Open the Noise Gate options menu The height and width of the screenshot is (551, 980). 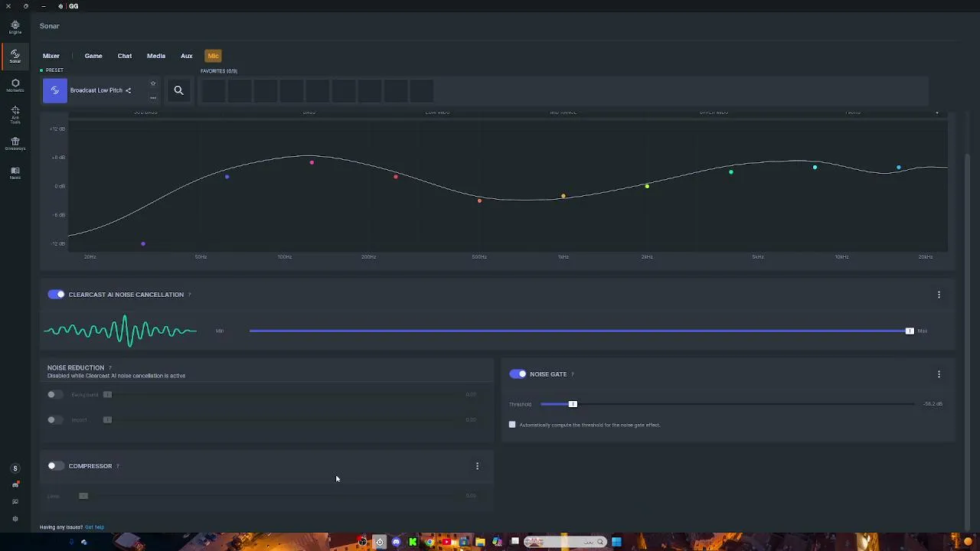[x=939, y=374]
